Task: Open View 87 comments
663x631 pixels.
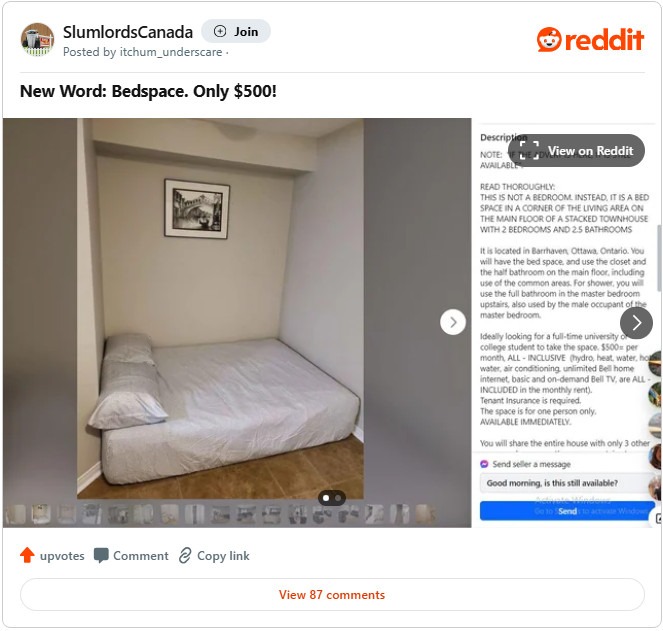Action: point(332,595)
